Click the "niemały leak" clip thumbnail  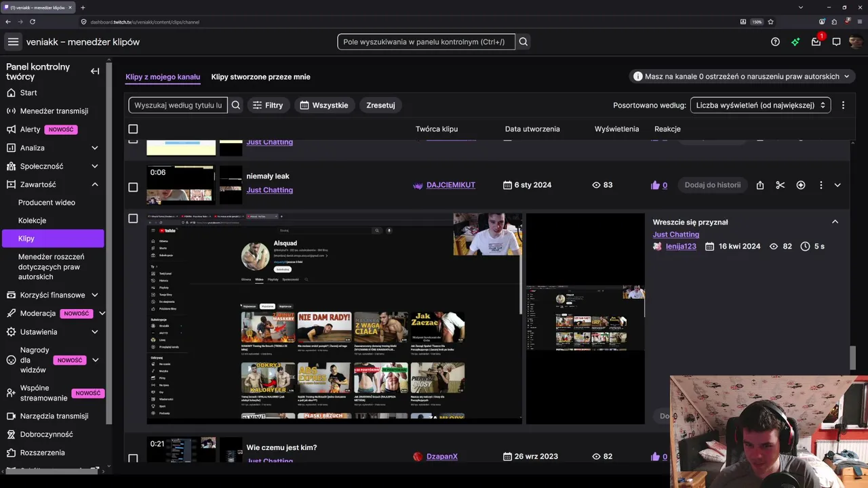[x=180, y=185]
